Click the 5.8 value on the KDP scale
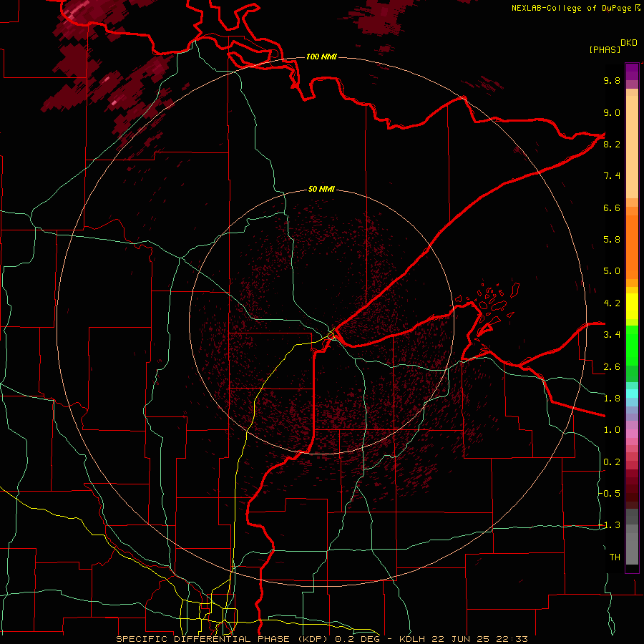Screen dimensions: 644x644 click(x=612, y=240)
